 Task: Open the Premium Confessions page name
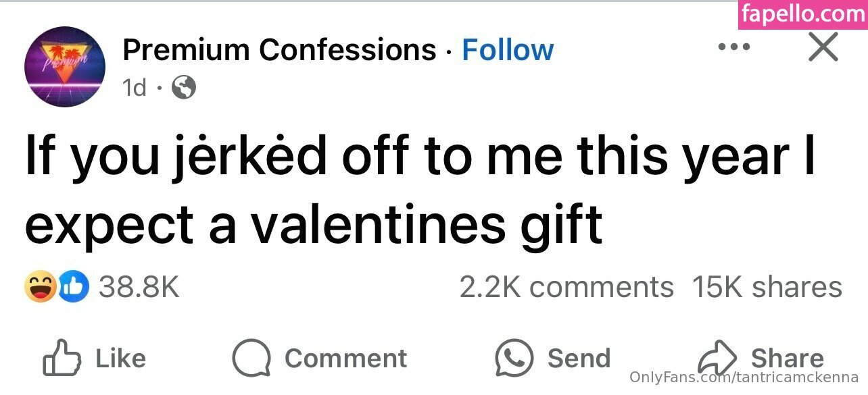[x=279, y=50]
